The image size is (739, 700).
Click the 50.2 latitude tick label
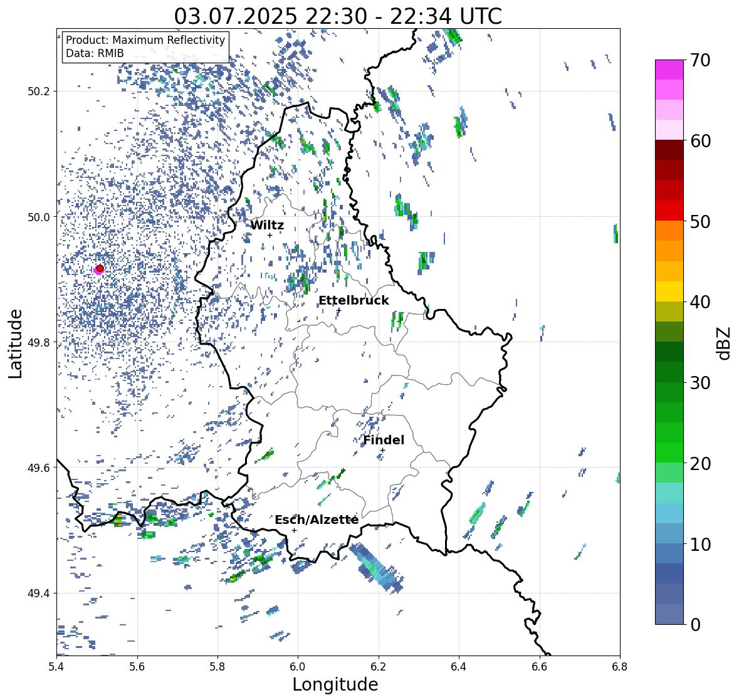point(39,91)
